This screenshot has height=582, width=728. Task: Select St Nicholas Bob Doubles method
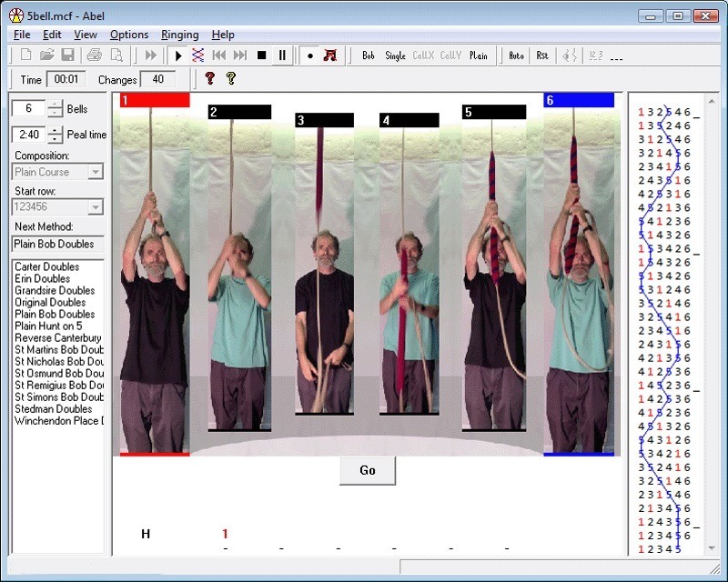58,362
